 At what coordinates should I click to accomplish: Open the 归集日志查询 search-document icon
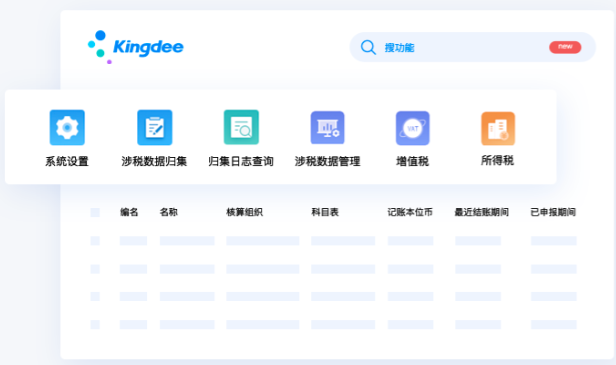coord(241,127)
